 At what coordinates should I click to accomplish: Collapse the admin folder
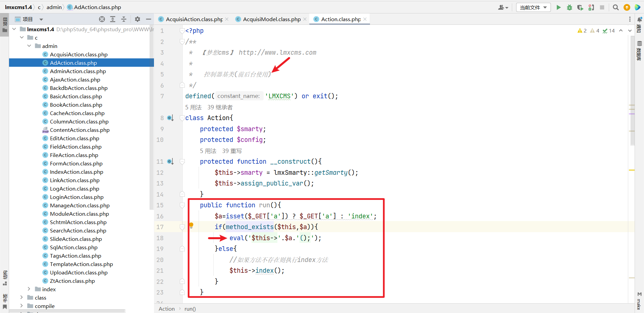click(30, 46)
